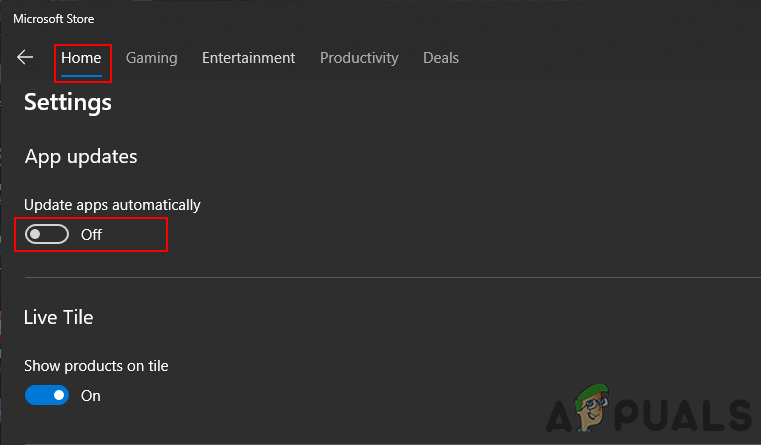The height and width of the screenshot is (445, 761).
Task: Switch to the Gaming tab
Action: 152,58
